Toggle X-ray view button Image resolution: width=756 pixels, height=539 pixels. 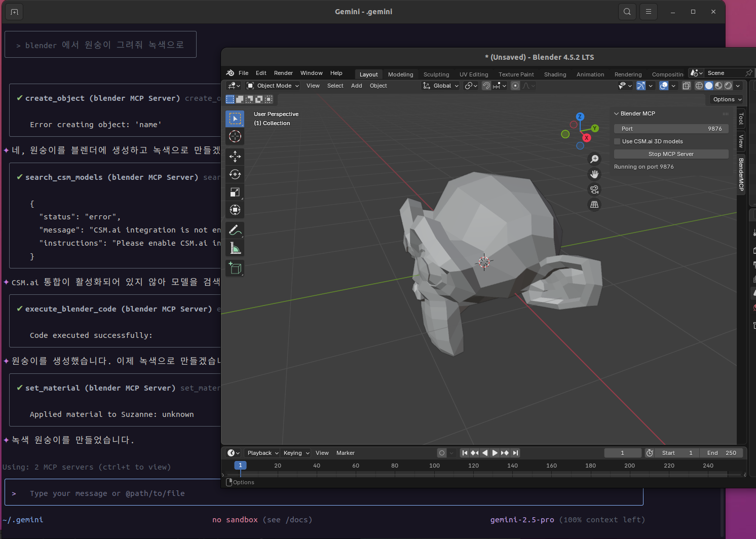point(687,86)
